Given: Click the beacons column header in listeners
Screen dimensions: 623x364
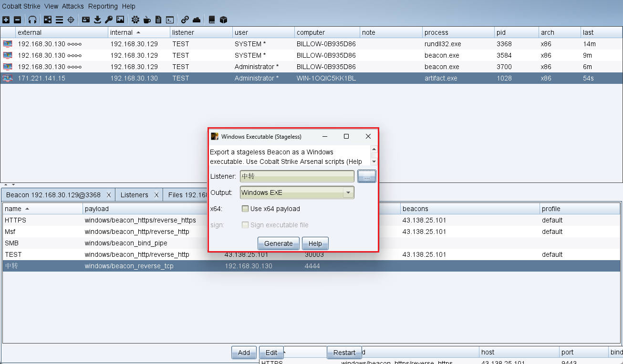Looking at the screenshot, I should 470,209.
